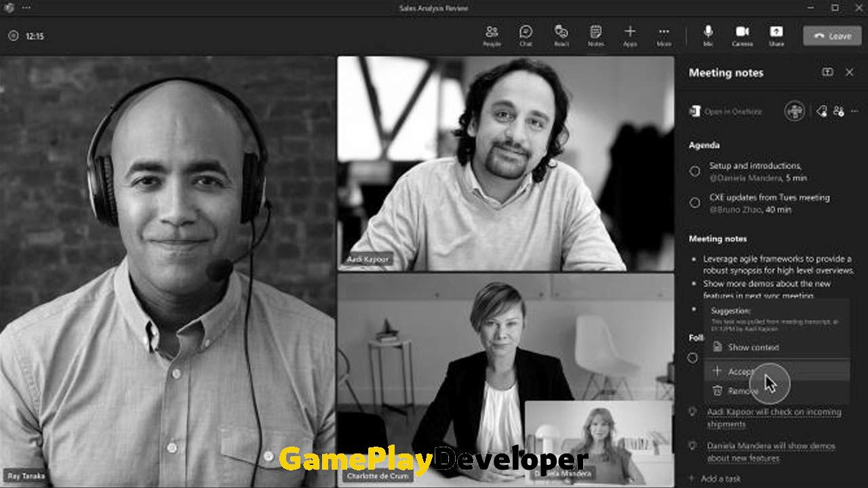Click the Loop component circular icon

[x=795, y=111]
